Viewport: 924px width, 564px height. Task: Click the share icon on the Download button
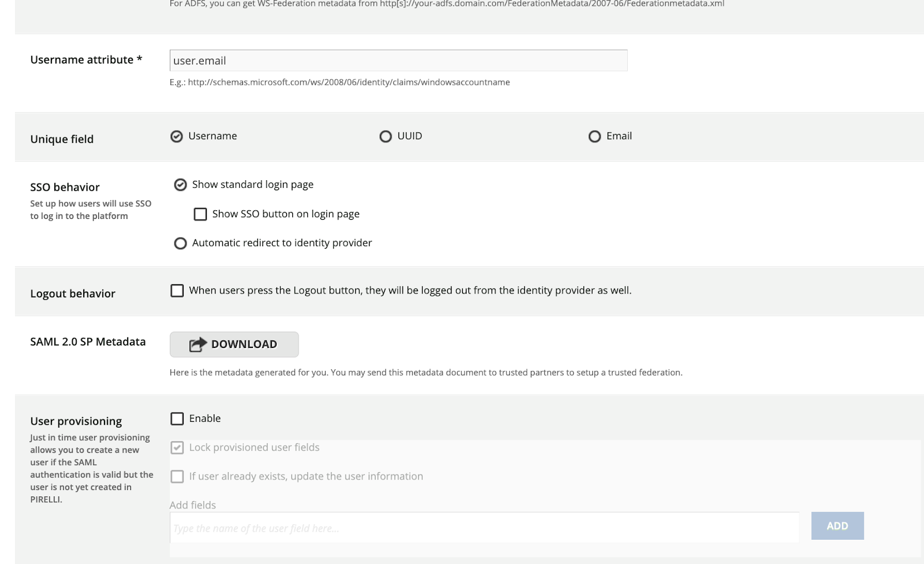198,344
